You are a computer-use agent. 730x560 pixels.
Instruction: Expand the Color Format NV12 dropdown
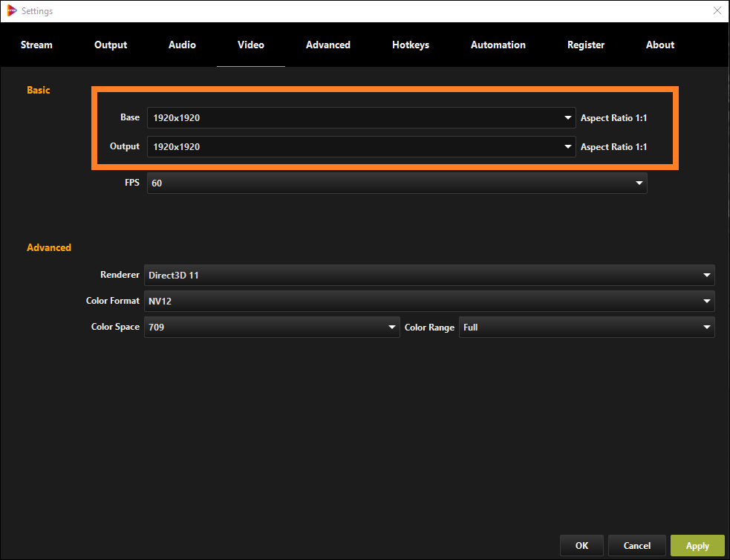point(429,302)
